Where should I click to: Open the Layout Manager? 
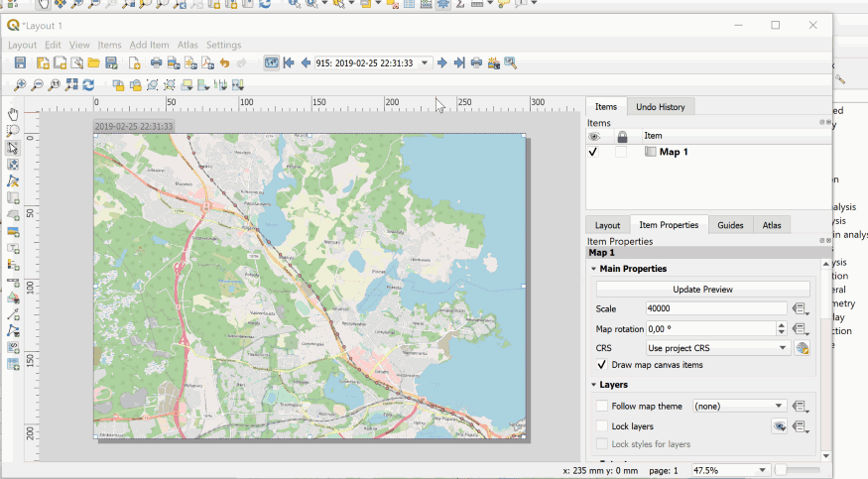coord(77,63)
